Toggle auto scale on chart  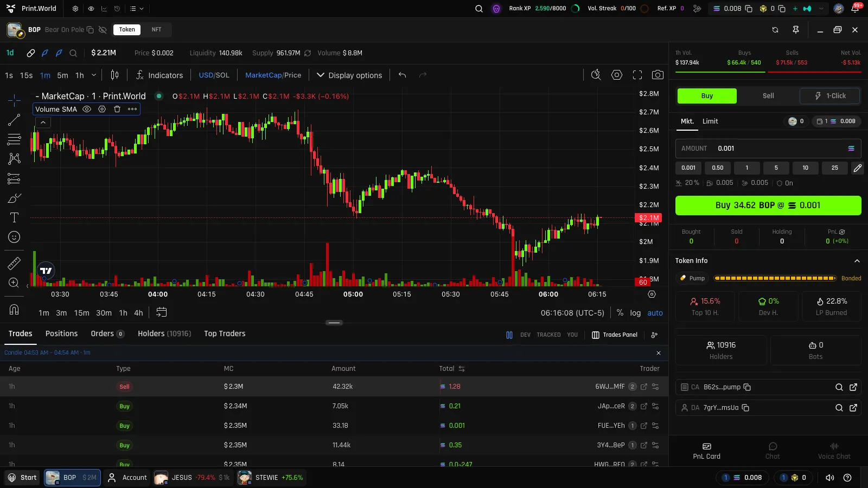[x=655, y=313]
